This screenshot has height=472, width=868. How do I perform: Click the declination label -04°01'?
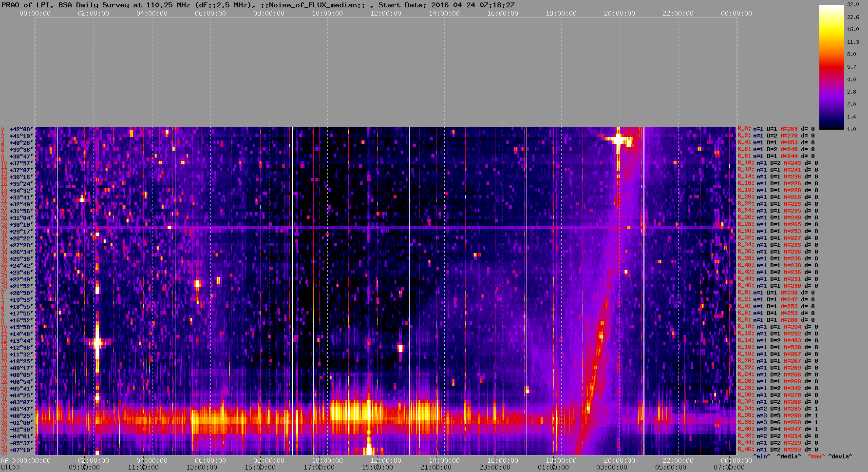point(21,436)
